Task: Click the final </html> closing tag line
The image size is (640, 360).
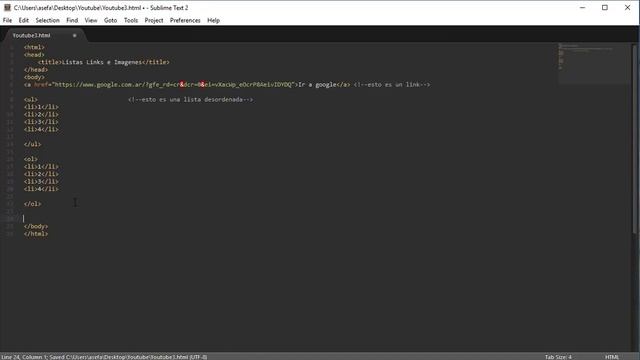Action: 36,233
